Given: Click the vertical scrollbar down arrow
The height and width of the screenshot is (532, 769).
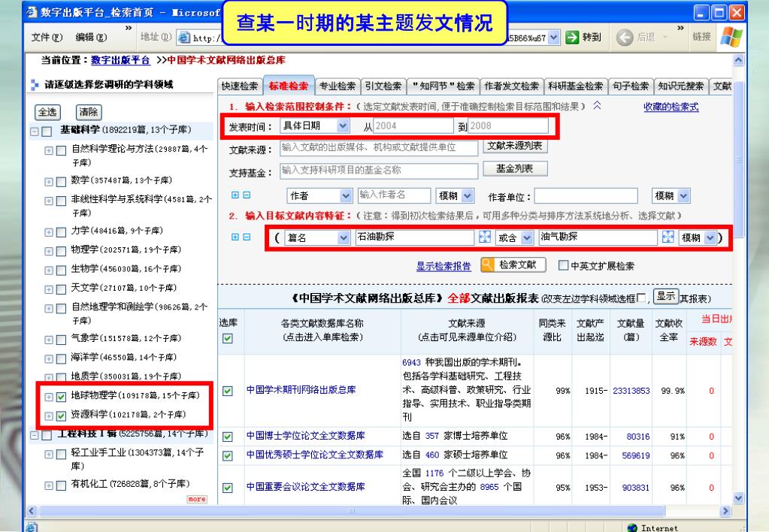Looking at the screenshot, I should coord(739,497).
